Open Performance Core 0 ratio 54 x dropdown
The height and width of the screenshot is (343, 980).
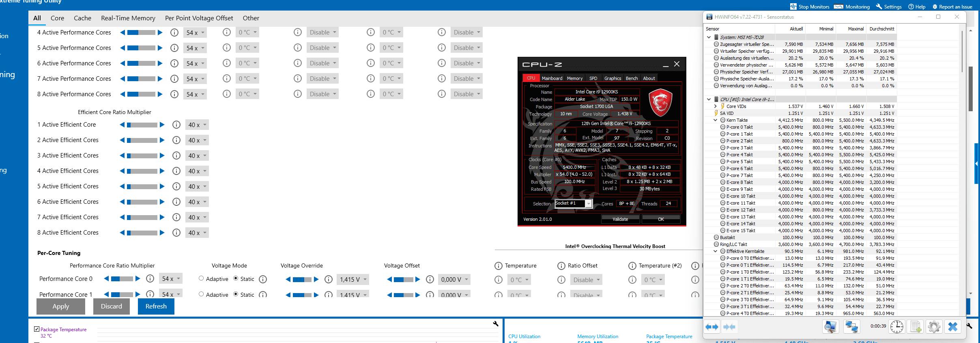coord(170,278)
